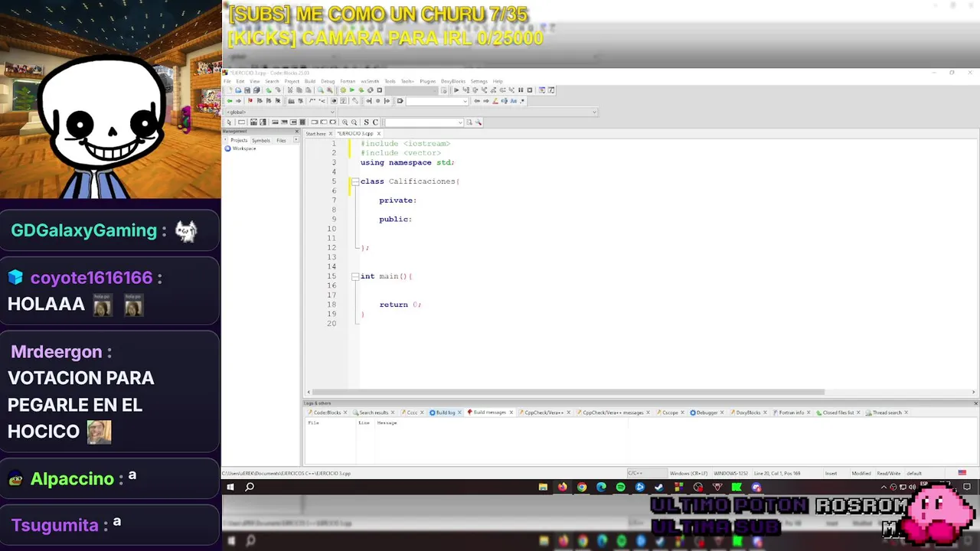Click the Build gear icon
The width and height of the screenshot is (980, 551).
343,90
